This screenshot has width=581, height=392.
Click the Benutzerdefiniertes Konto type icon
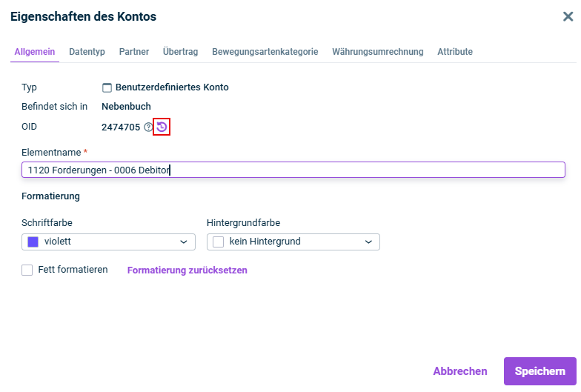(x=107, y=87)
